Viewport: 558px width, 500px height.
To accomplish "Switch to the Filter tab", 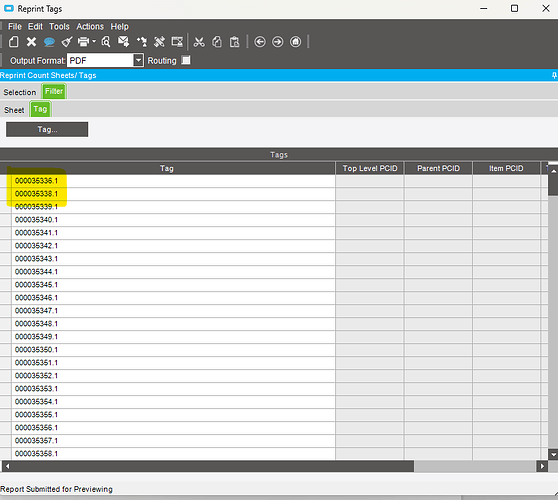I will [54, 91].
